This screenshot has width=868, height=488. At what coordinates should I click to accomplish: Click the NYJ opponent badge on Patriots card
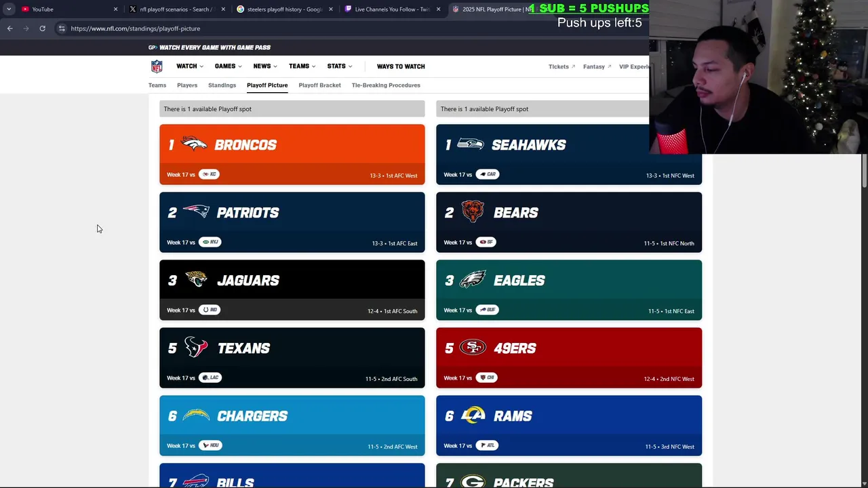(x=210, y=242)
